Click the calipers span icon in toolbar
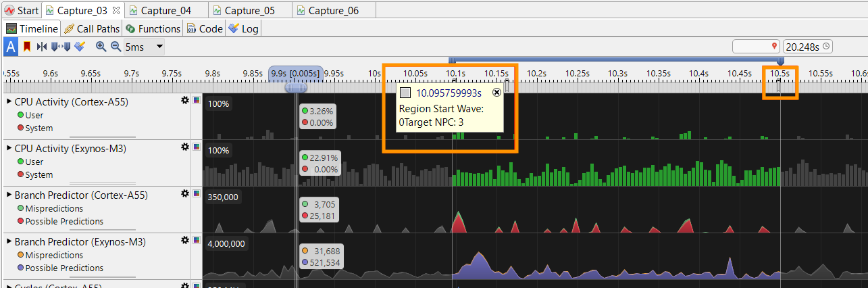 61,47
